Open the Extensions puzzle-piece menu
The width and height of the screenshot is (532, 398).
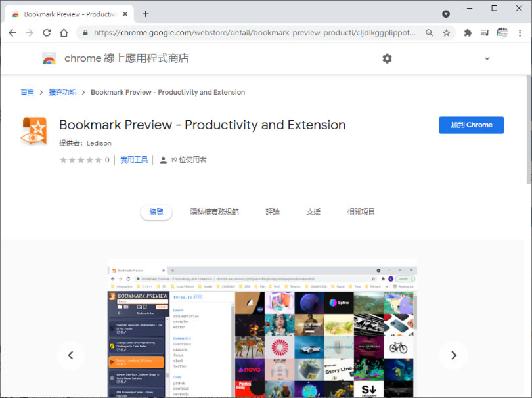(468, 33)
